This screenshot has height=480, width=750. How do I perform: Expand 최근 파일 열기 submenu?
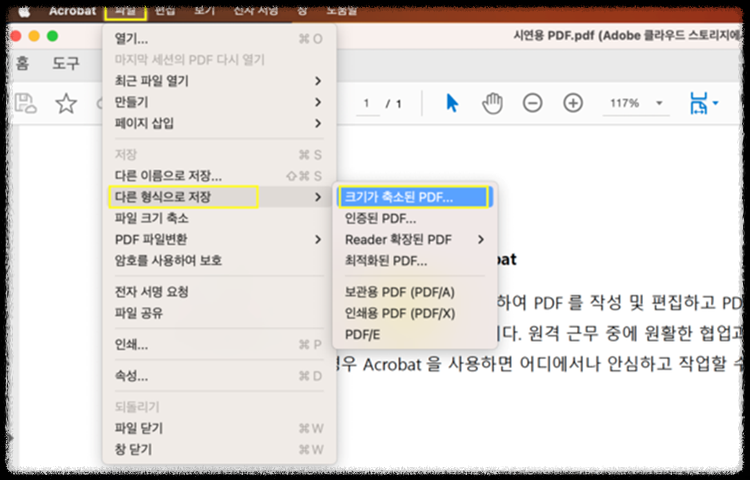pos(219,81)
